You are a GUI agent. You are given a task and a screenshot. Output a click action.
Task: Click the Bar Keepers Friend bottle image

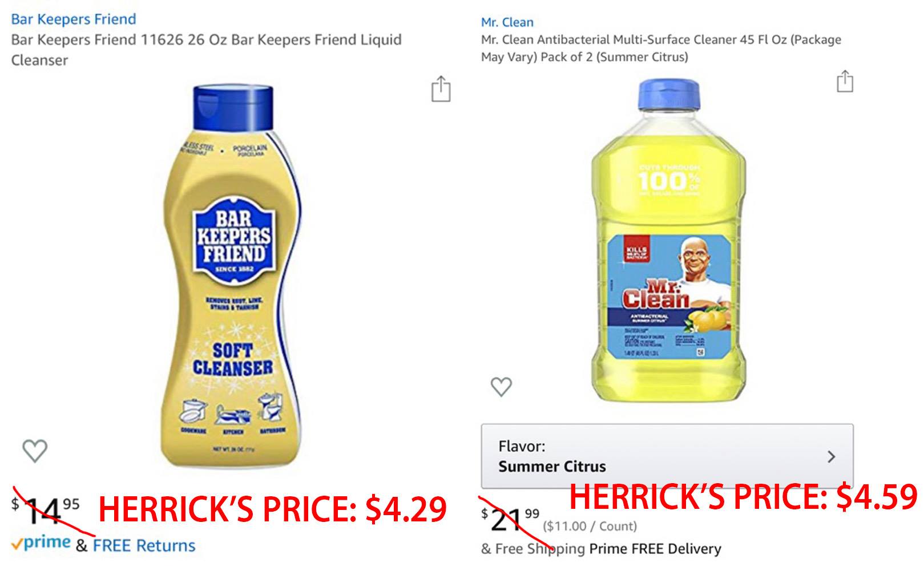(x=232, y=276)
